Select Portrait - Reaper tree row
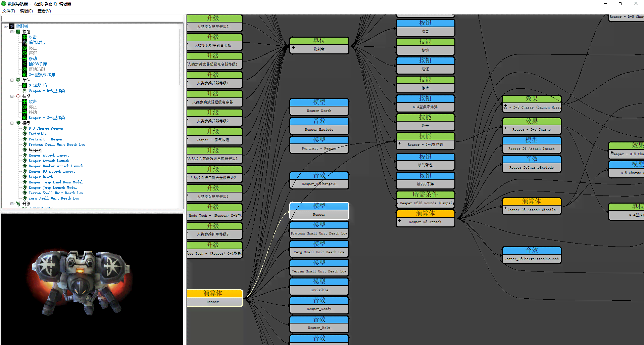644x345 pixels. coord(46,139)
